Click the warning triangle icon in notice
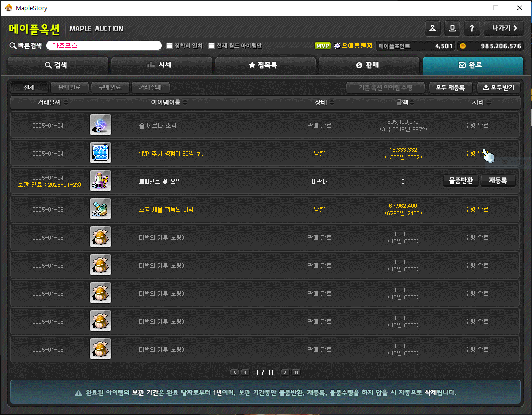 [78, 393]
